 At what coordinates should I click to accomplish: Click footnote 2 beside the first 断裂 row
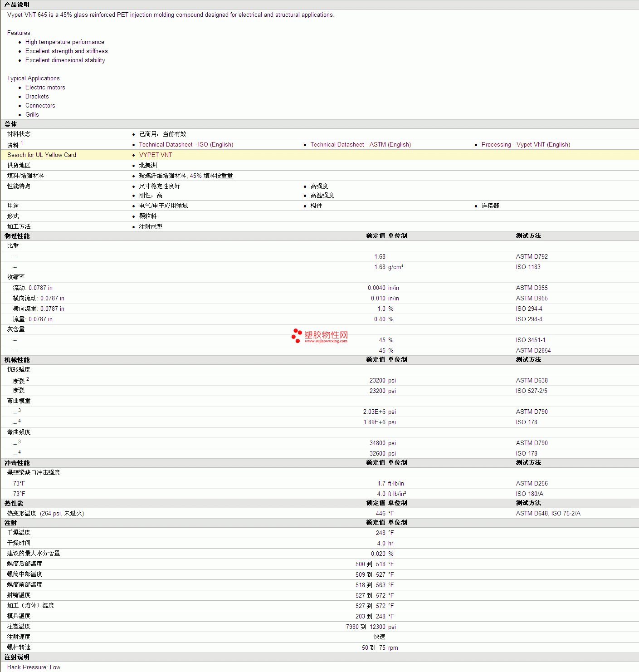[x=28, y=379]
